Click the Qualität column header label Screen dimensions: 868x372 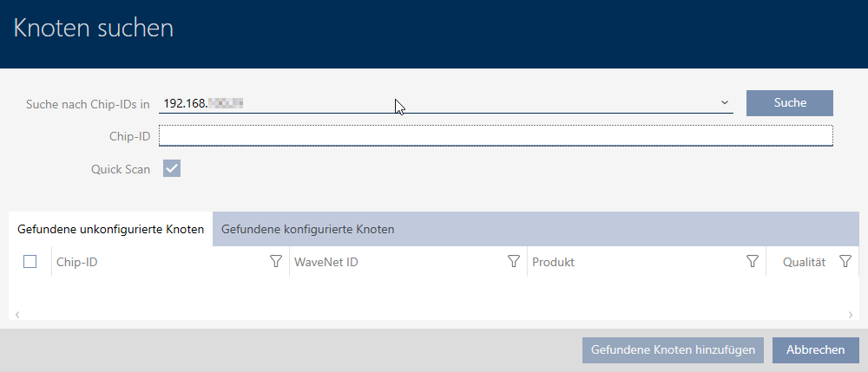(803, 262)
